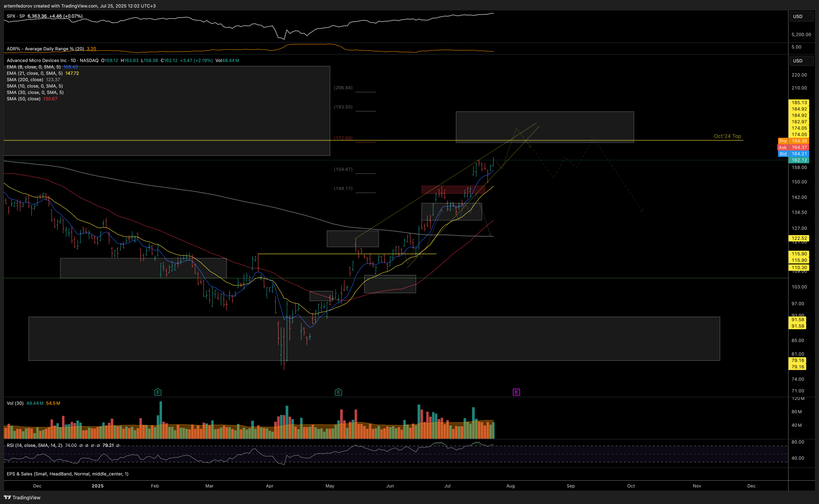This screenshot has width=819, height=504.
Task: Click the ADR% value 3.20
Action: click(91, 49)
